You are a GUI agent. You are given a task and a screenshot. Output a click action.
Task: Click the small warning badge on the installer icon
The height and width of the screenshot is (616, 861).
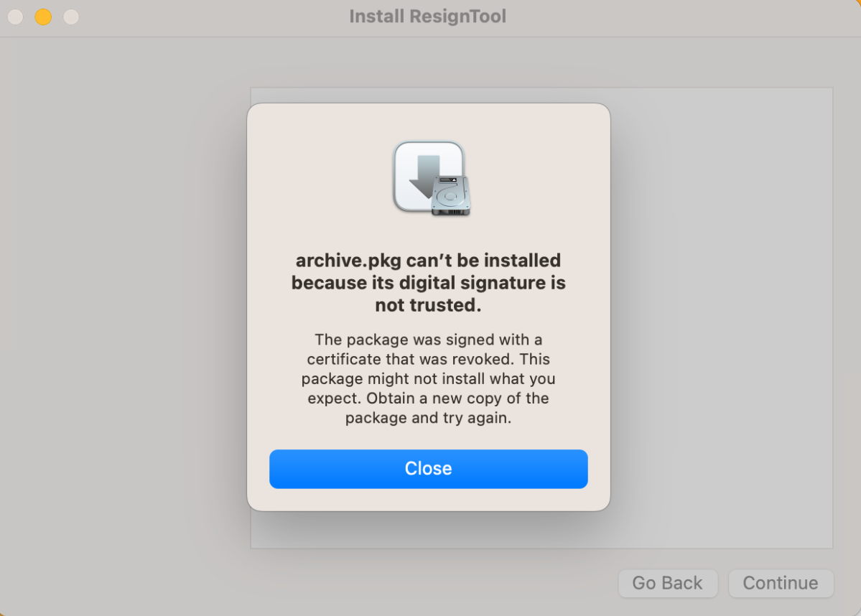click(455, 179)
